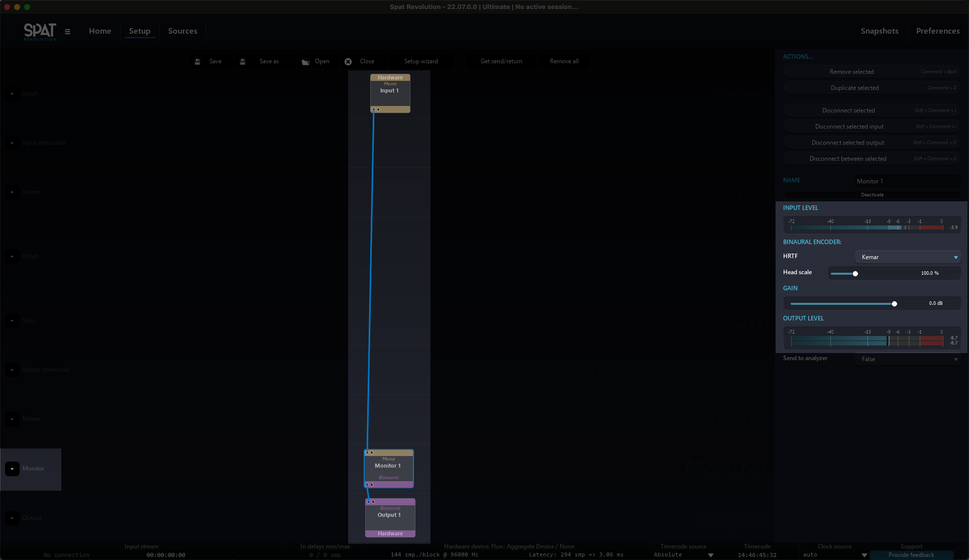This screenshot has height=560, width=969.
Task: Click the Save as disk icon
Action: (x=243, y=61)
